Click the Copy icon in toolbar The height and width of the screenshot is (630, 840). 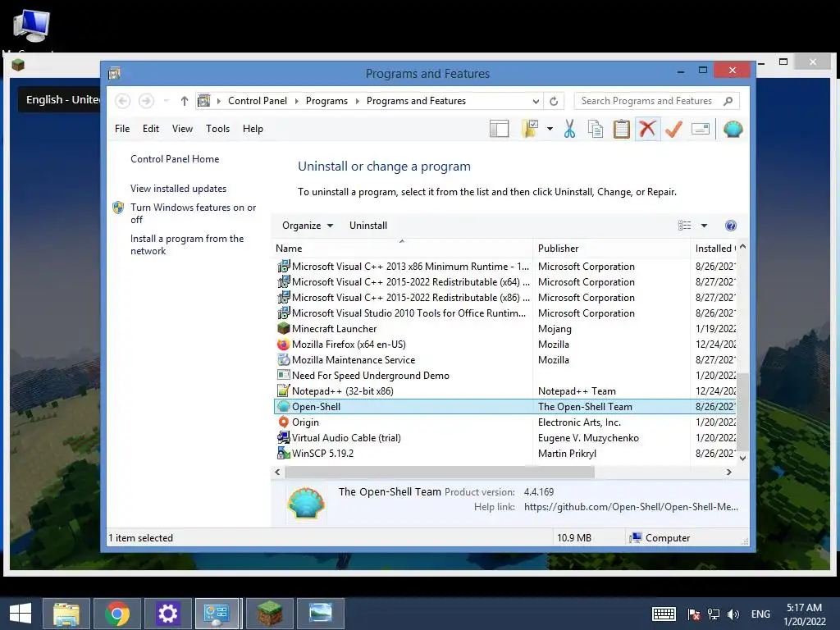(596, 129)
